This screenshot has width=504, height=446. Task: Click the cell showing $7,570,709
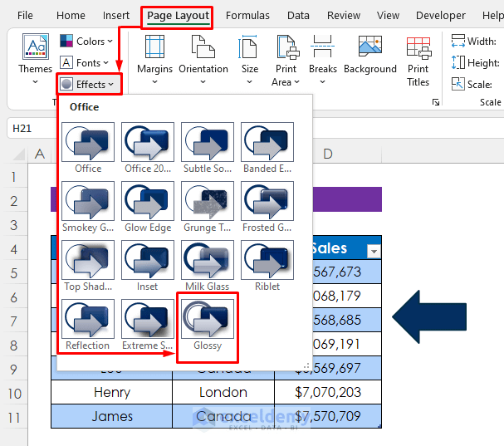[x=328, y=416]
